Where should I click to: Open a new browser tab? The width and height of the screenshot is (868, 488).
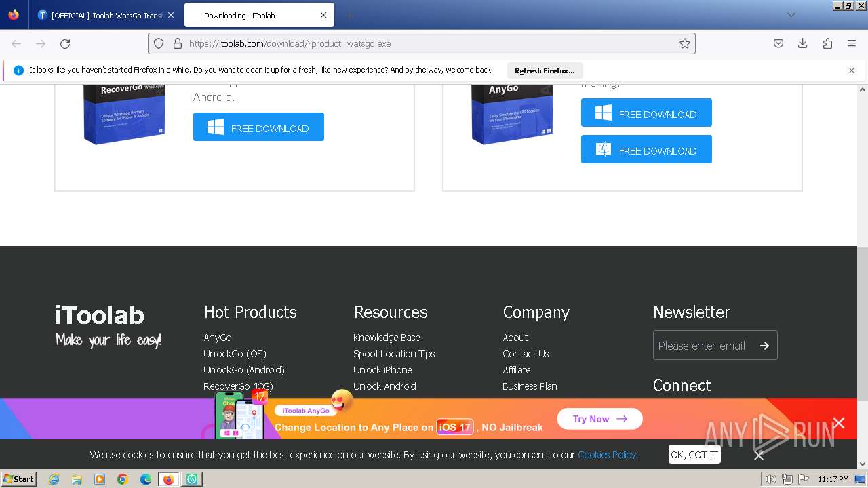pos(349,15)
